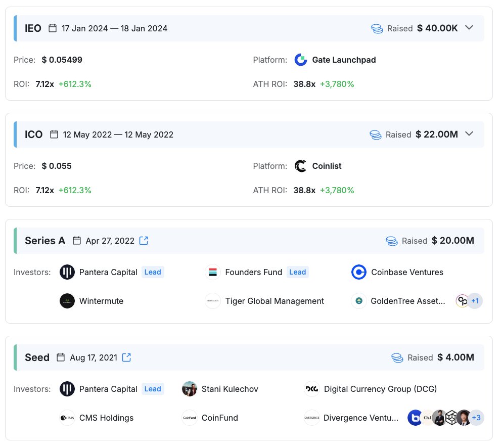Click GoldenTree Asset logo
The image size is (502, 448).
359,301
